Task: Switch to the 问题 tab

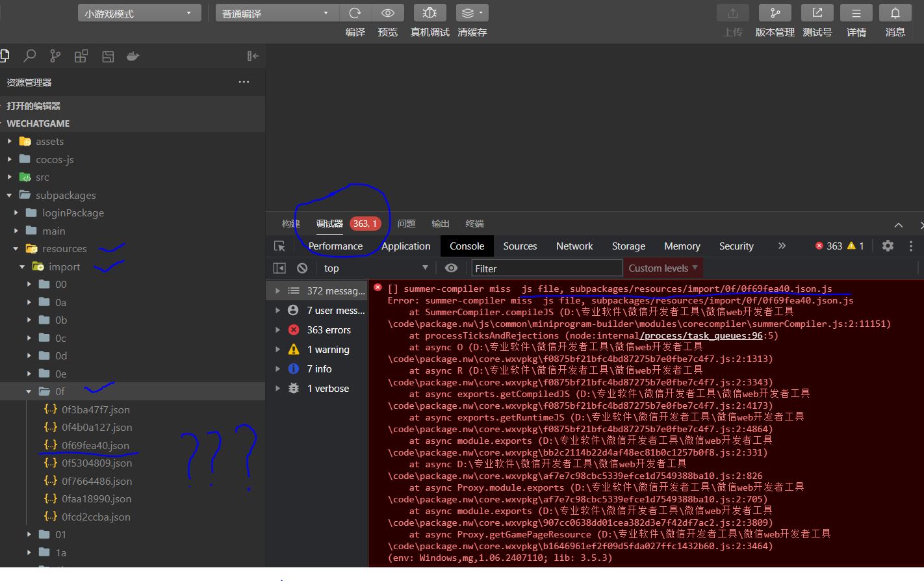Action: point(406,224)
